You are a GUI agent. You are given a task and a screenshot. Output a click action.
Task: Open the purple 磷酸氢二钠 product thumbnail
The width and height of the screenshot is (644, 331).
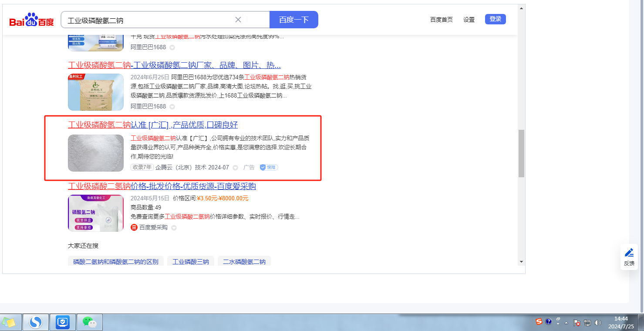point(96,213)
